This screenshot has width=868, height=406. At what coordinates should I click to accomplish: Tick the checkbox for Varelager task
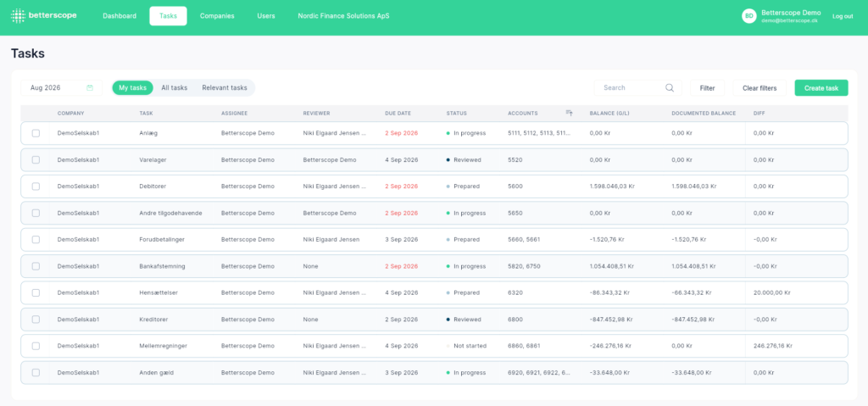coord(36,159)
